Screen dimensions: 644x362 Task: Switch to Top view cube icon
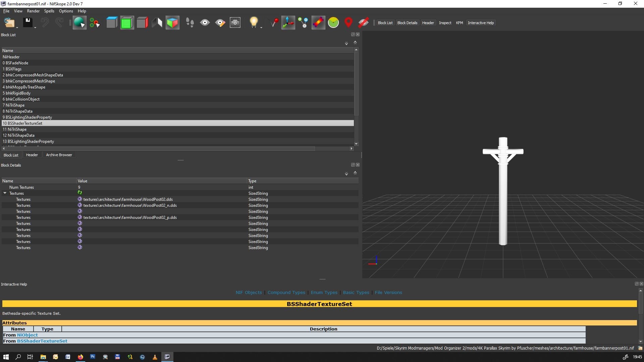(112, 23)
